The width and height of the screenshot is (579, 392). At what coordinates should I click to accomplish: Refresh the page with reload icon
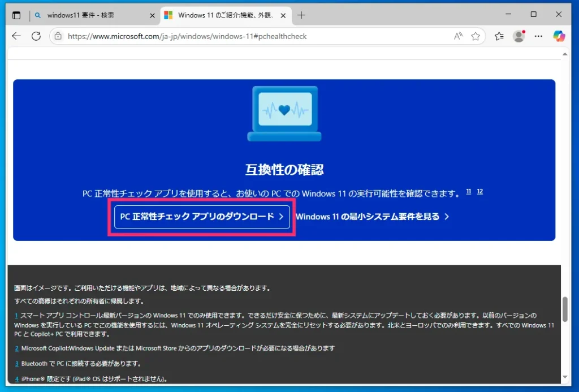pos(36,36)
